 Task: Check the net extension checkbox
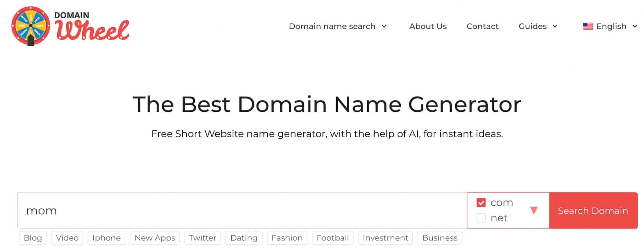481,218
